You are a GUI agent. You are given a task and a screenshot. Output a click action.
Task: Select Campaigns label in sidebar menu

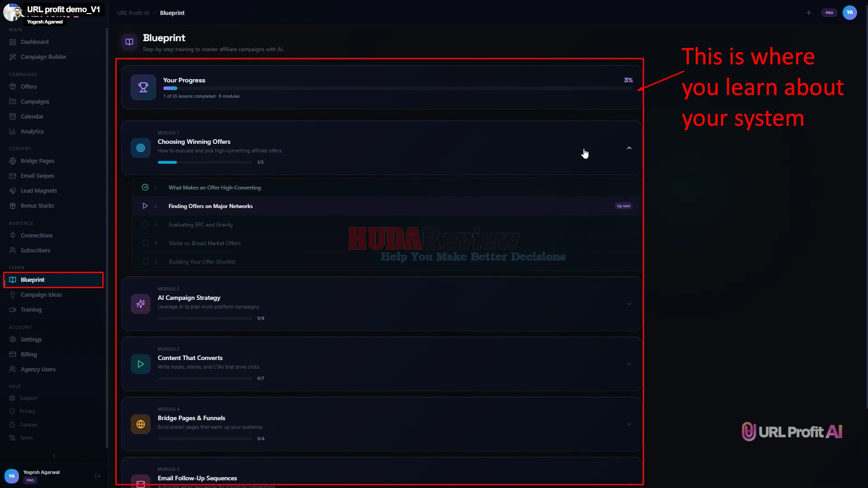pos(35,102)
